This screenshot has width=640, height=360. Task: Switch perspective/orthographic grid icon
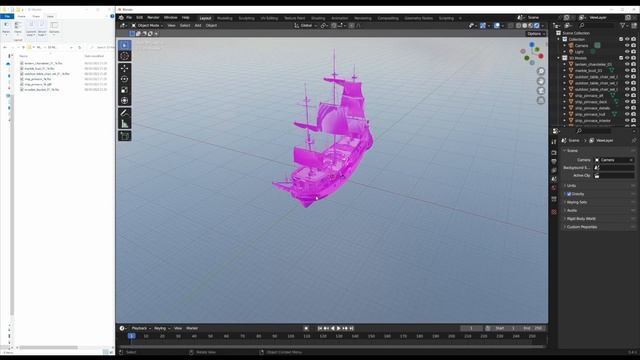pyautogui.click(x=541, y=100)
